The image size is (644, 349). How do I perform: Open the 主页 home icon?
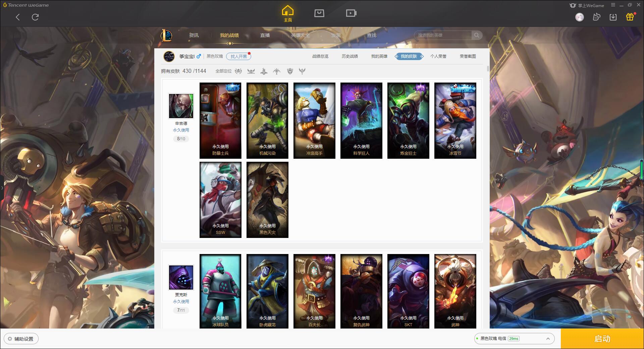click(x=287, y=14)
